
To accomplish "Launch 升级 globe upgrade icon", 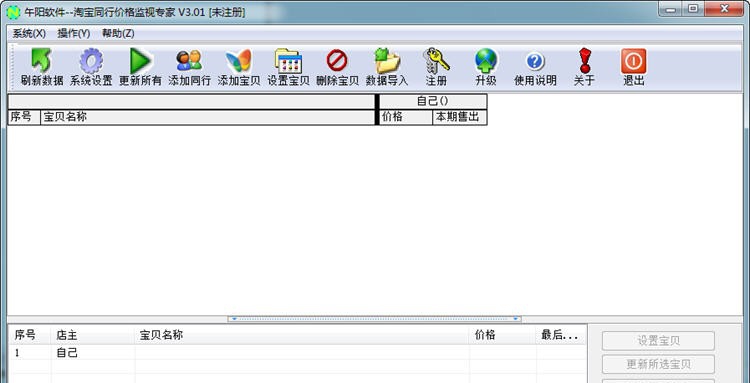I will click(x=486, y=61).
